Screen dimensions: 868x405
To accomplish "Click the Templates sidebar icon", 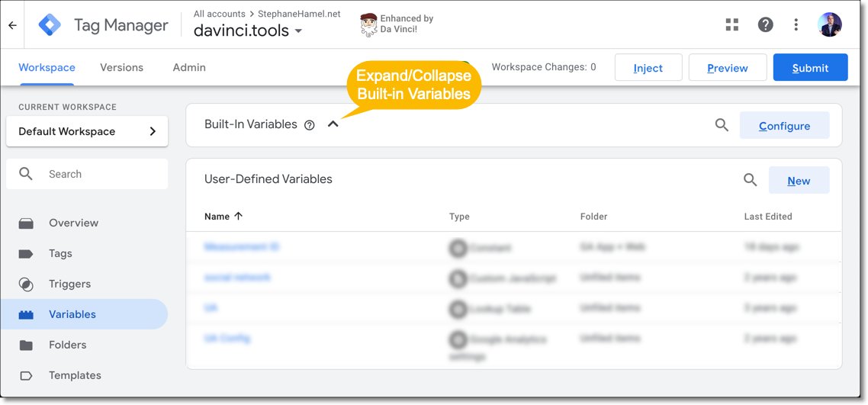I will pyautogui.click(x=26, y=376).
